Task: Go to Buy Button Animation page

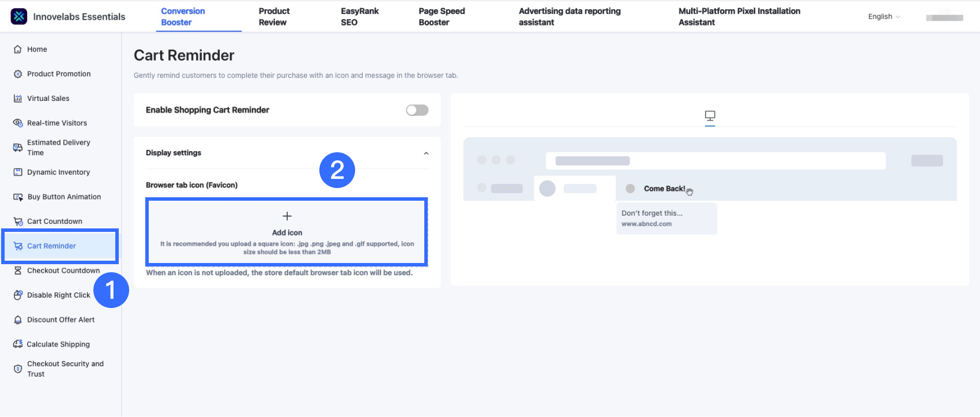Action: pos(64,197)
